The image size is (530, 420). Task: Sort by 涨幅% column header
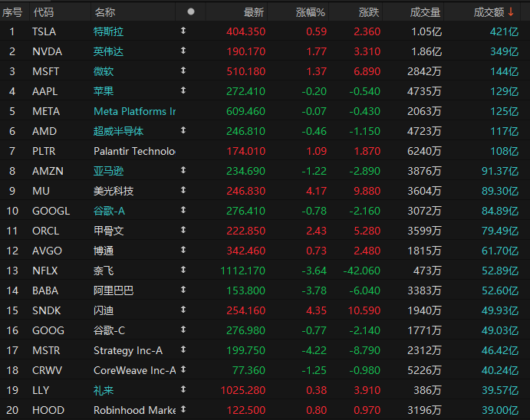(311, 12)
